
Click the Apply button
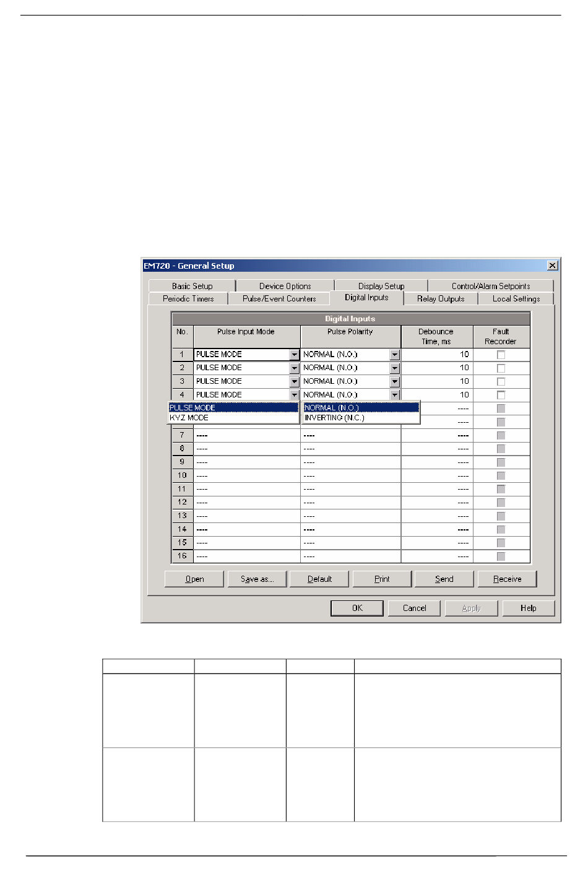click(472, 608)
